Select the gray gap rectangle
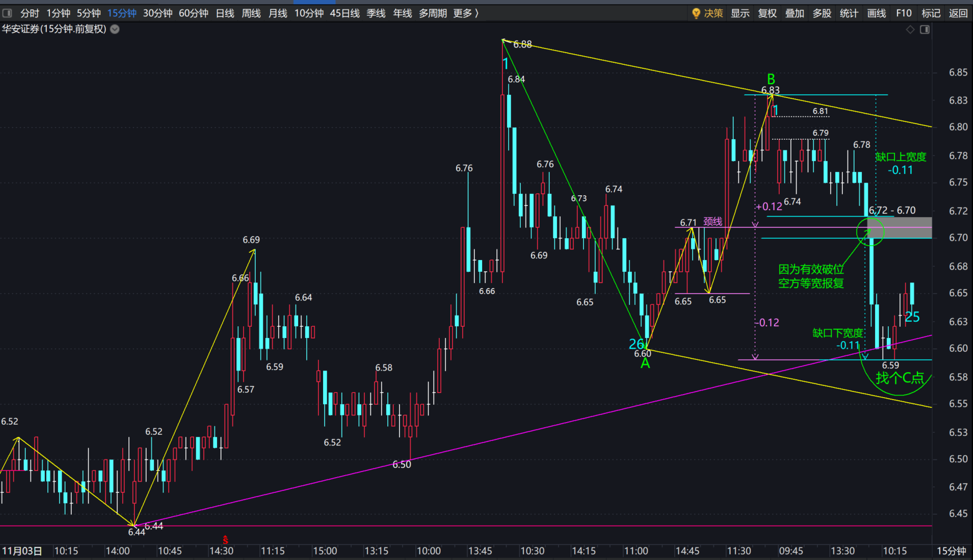Screen dimensions: 973x560 point(900,228)
